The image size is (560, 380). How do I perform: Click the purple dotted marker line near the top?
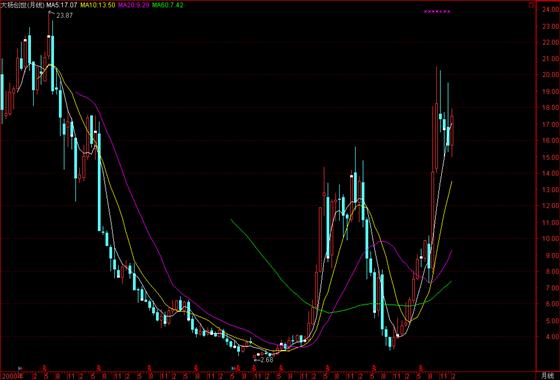(x=437, y=11)
